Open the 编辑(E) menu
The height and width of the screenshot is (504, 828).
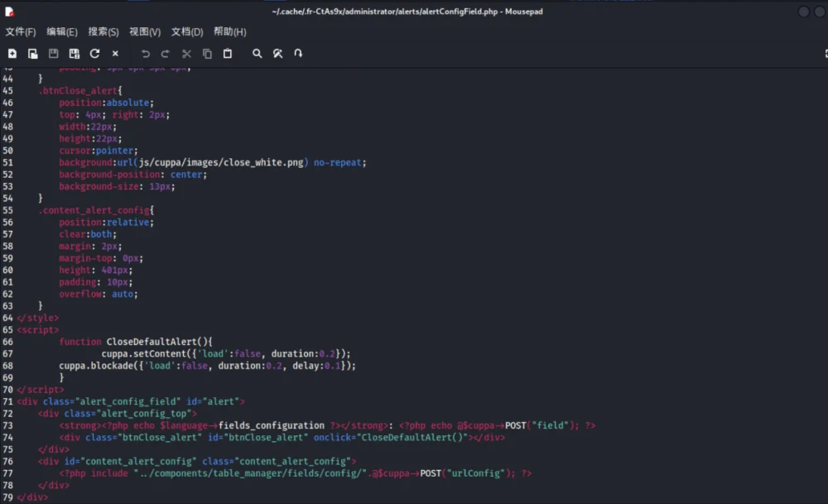[62, 31]
